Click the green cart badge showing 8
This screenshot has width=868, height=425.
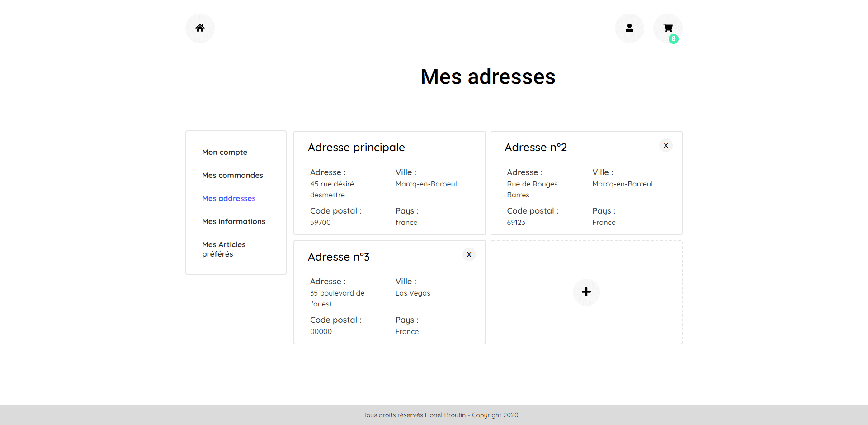click(673, 39)
